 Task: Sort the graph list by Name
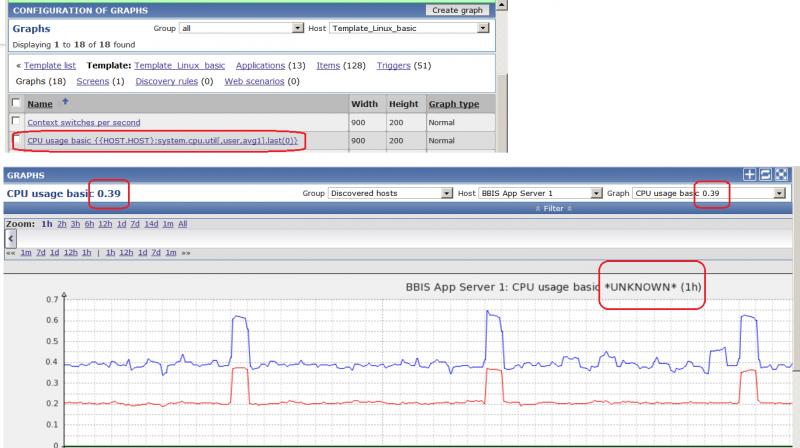click(40, 104)
